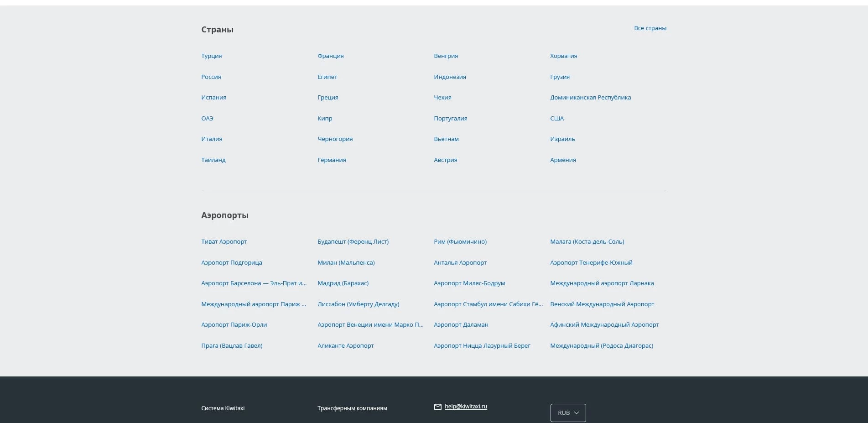Open the RUB currency dropdown
Image resolution: width=868 pixels, height=423 pixels.
point(568,413)
